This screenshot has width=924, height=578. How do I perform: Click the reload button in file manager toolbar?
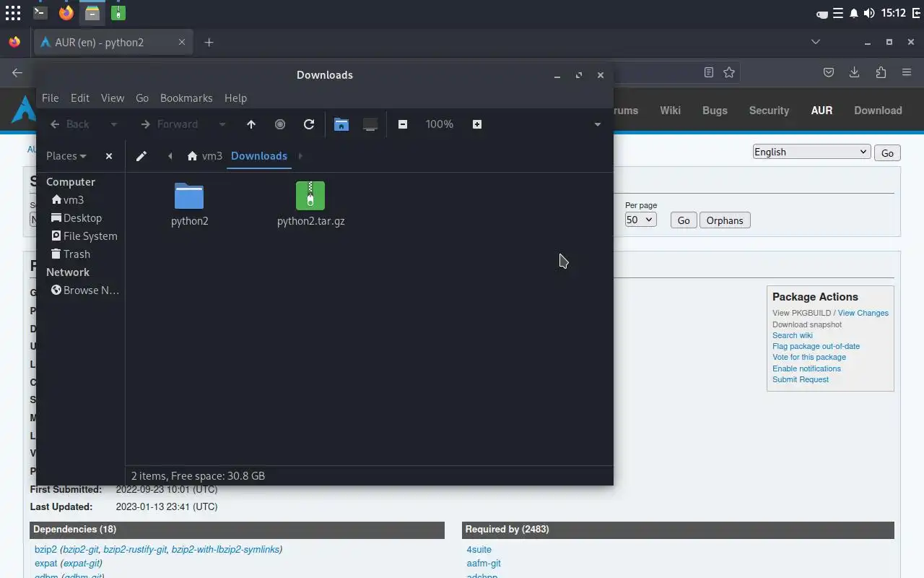point(309,124)
